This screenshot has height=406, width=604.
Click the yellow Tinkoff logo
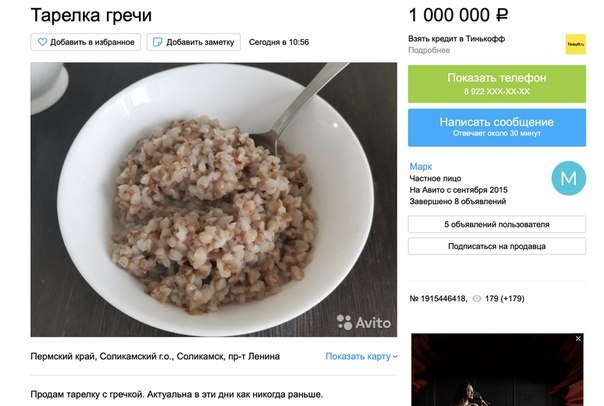pyautogui.click(x=575, y=44)
